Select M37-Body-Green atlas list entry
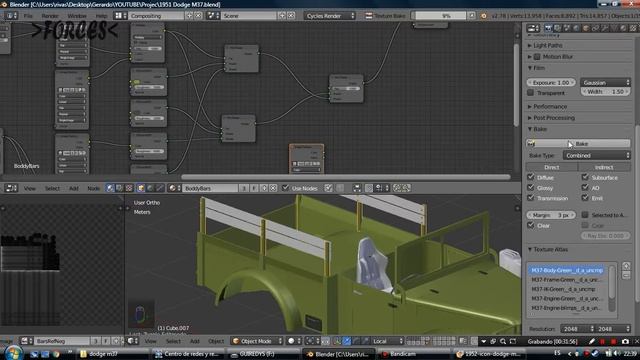640x360 pixels. [x=567, y=270]
